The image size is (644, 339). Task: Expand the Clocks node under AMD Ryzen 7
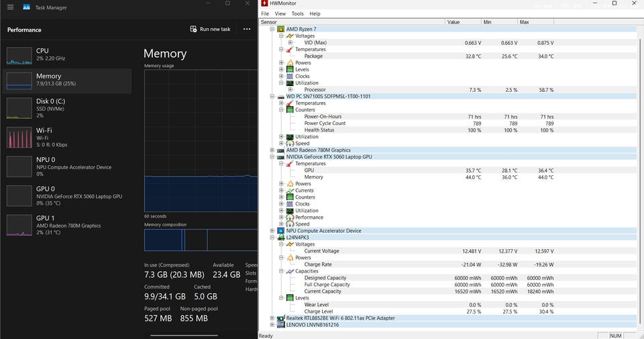point(282,77)
